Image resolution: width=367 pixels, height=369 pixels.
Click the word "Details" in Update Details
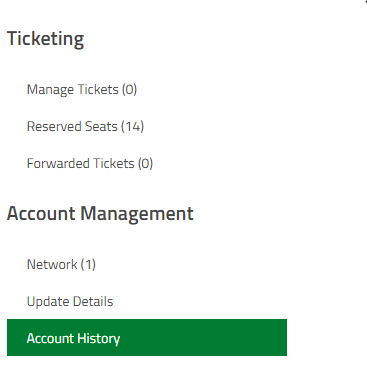93,302
